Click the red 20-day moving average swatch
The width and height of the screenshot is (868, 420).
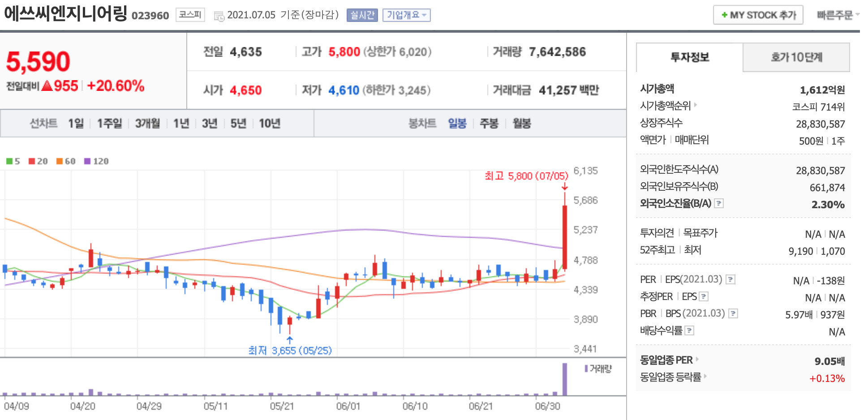[x=32, y=161]
